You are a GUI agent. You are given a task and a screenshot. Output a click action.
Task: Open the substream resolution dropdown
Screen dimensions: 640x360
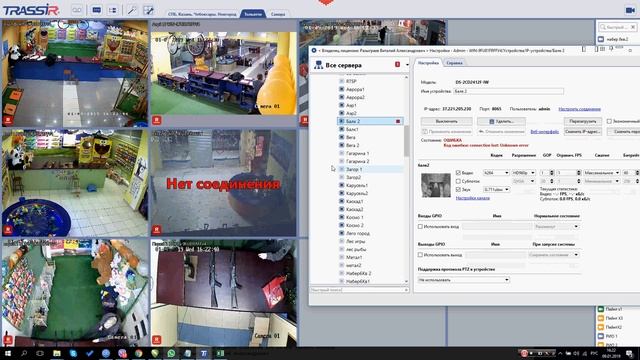[524, 181]
